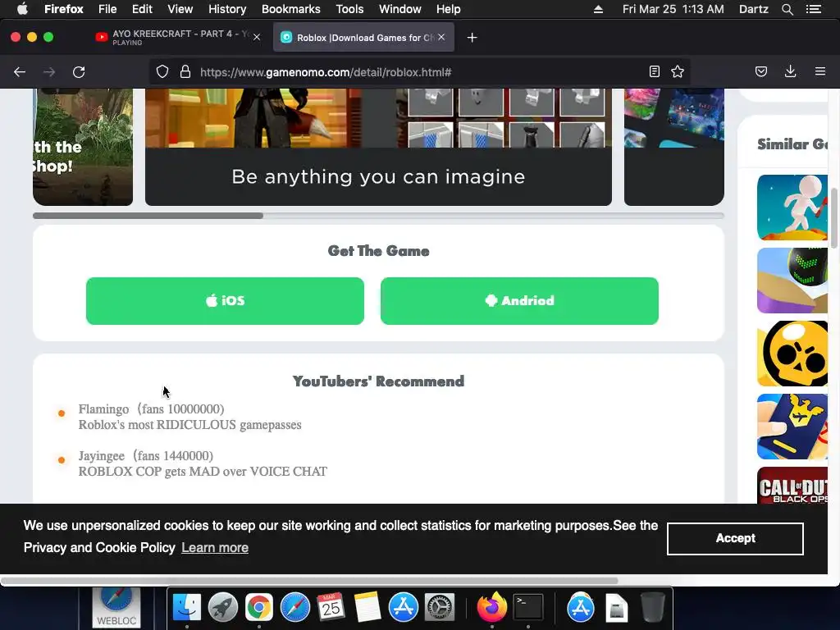The image size is (840, 630).
Task: Open System Preferences from the Dock
Action: pos(440,608)
